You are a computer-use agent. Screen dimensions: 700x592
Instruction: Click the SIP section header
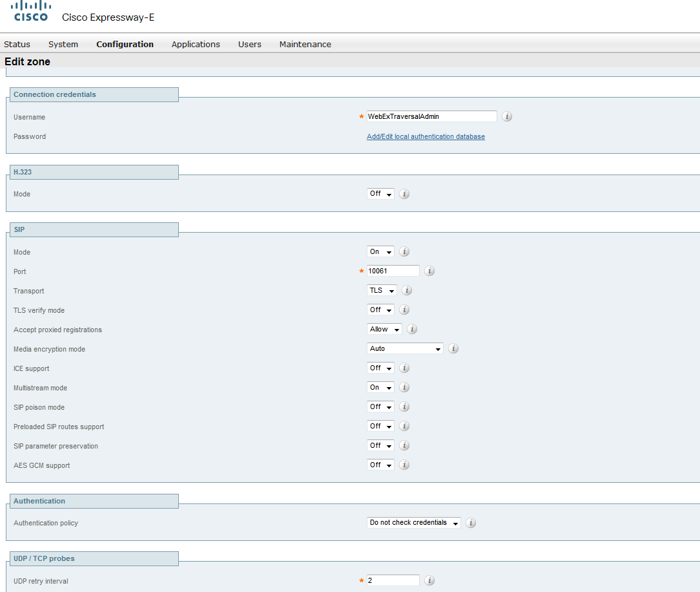coord(94,229)
